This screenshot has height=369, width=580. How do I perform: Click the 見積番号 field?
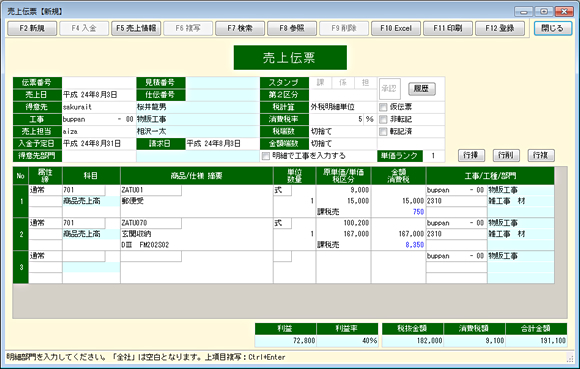click(222, 82)
